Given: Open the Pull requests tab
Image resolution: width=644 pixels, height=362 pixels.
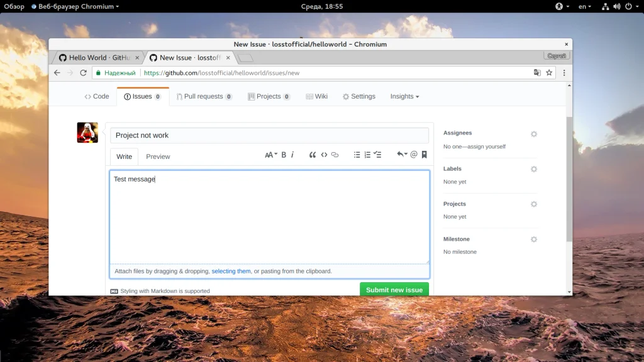Looking at the screenshot, I should coord(204,96).
